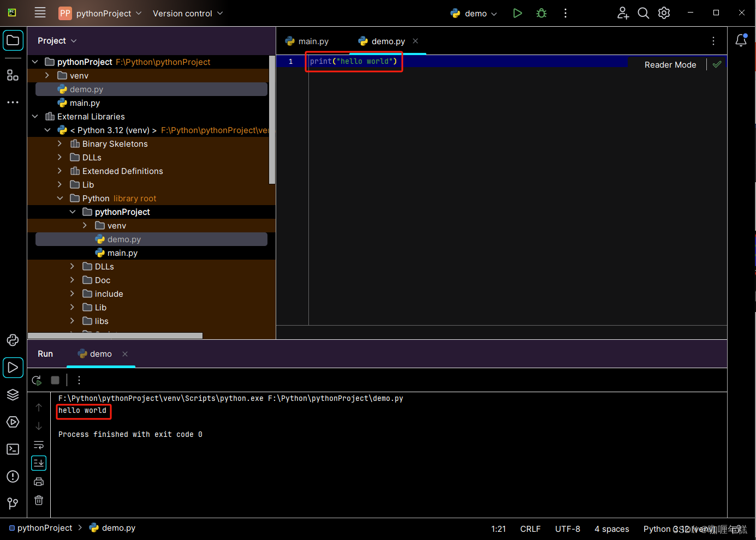This screenshot has width=756, height=540.
Task: Change CRLF line separator
Action: pos(530,529)
